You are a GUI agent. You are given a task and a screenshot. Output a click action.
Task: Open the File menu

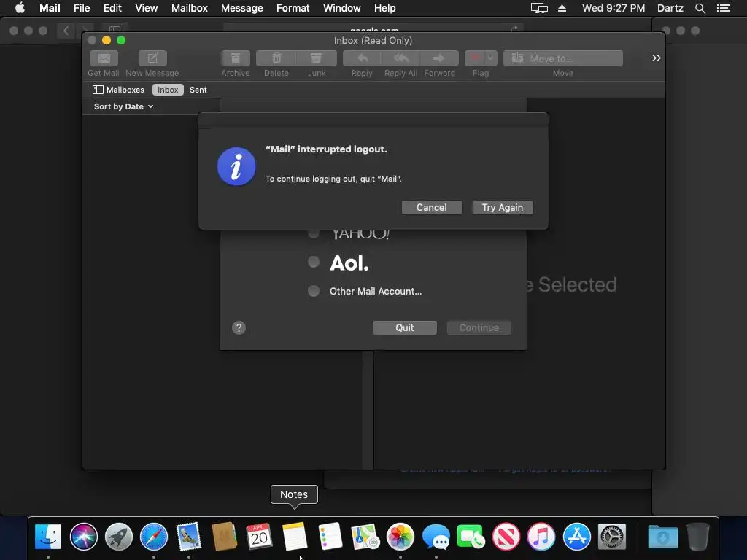point(82,8)
